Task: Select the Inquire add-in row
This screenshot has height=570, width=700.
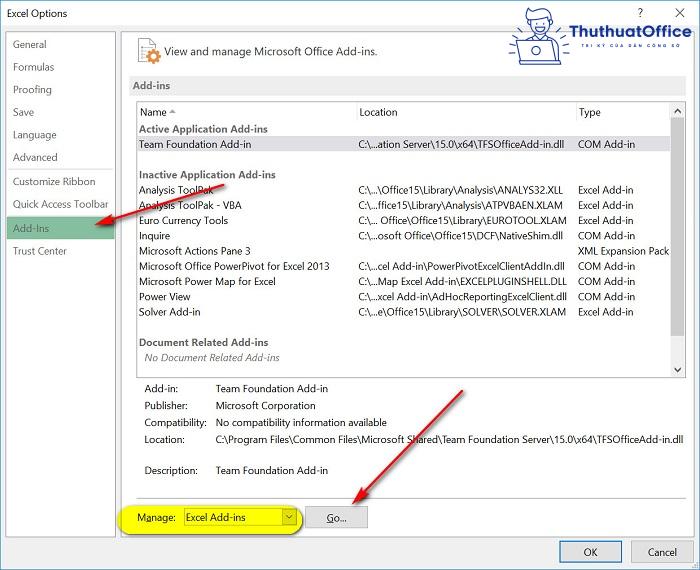Action: point(404,236)
